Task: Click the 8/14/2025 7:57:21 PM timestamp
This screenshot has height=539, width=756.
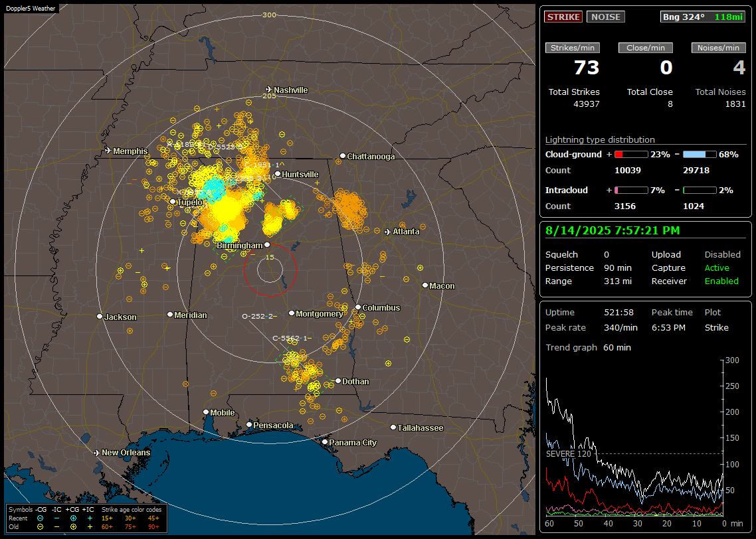Action: coord(613,231)
